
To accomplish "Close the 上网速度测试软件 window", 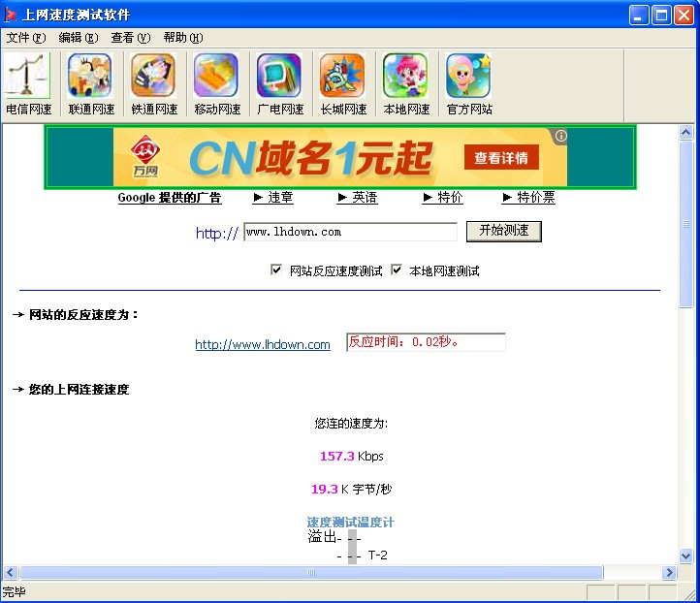I will [684, 16].
